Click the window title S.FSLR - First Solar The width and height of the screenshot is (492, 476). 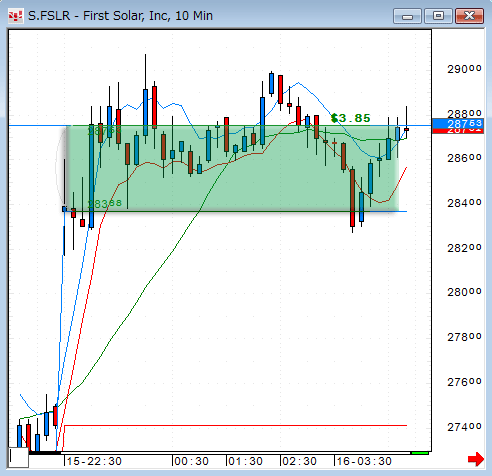[x=120, y=16]
